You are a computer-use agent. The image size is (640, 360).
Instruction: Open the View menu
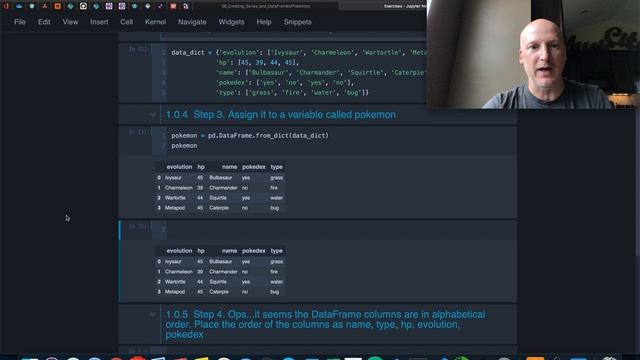click(70, 22)
